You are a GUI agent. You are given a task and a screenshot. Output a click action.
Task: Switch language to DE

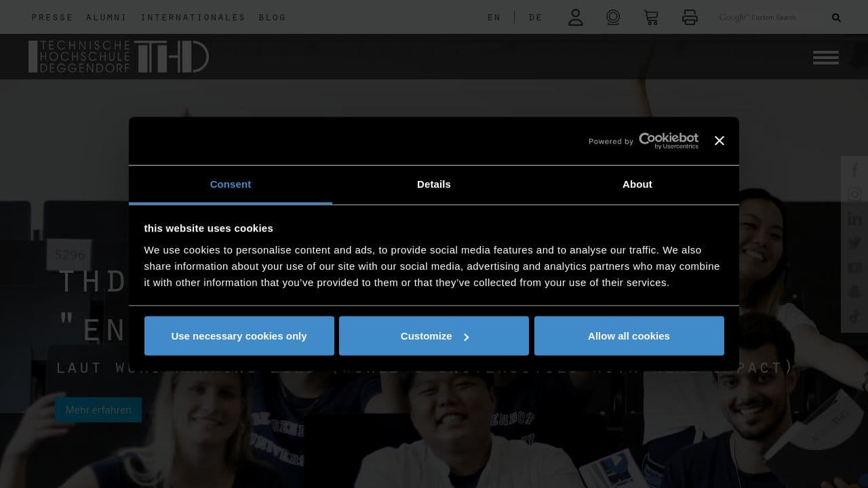(535, 17)
